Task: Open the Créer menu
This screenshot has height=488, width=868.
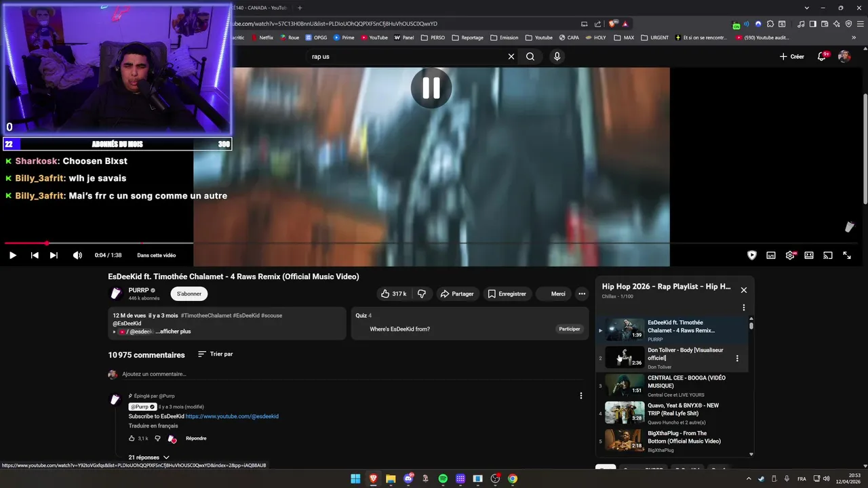Action: (791, 56)
